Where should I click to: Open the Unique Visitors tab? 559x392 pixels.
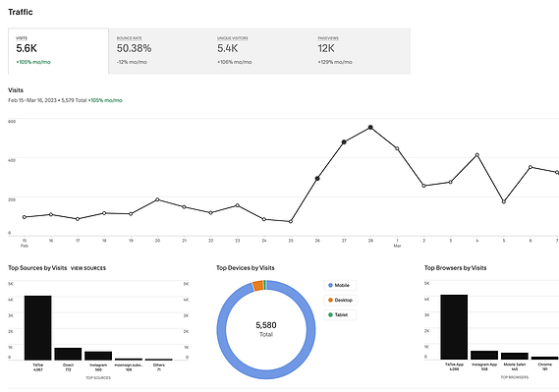(259, 51)
